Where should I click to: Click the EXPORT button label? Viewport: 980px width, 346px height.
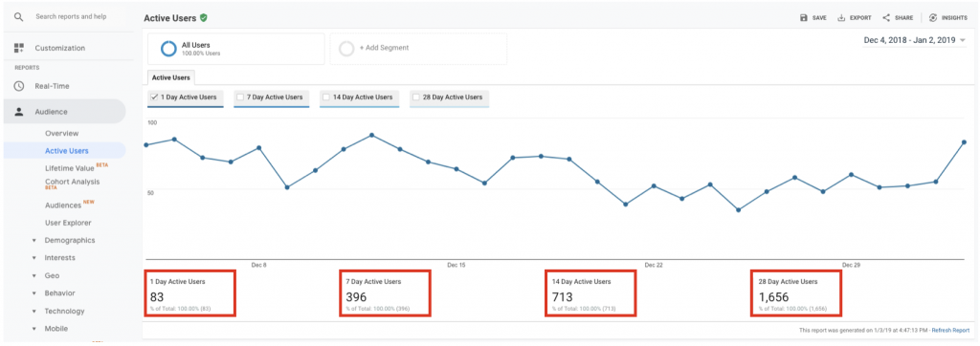[860, 18]
